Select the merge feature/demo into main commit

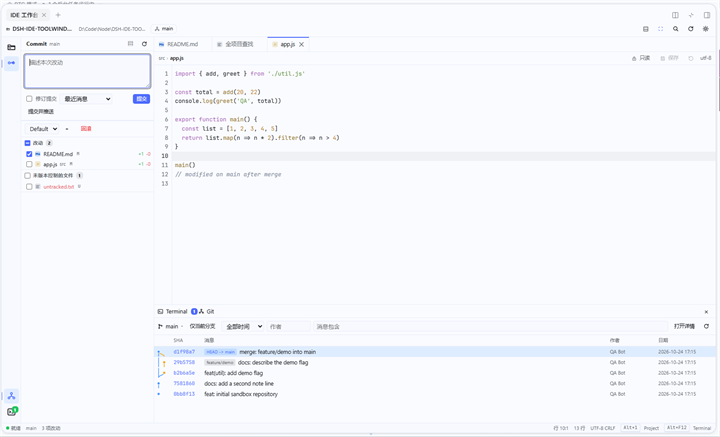point(435,352)
